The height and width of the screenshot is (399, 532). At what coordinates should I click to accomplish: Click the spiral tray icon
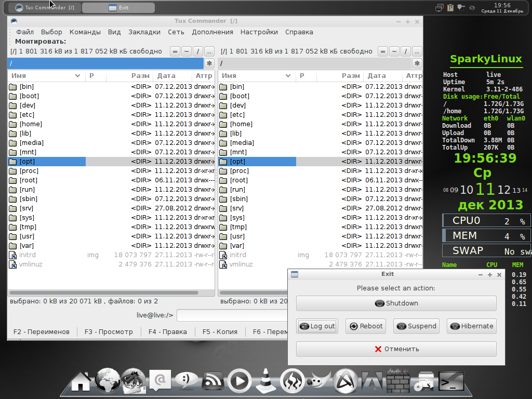(x=472, y=7)
